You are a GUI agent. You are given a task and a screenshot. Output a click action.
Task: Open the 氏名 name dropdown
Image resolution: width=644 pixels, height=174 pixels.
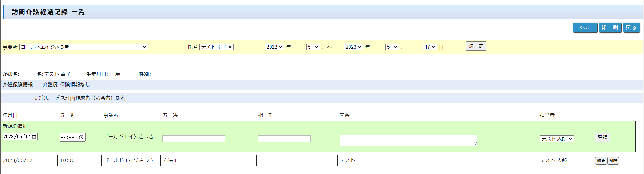coord(216,47)
